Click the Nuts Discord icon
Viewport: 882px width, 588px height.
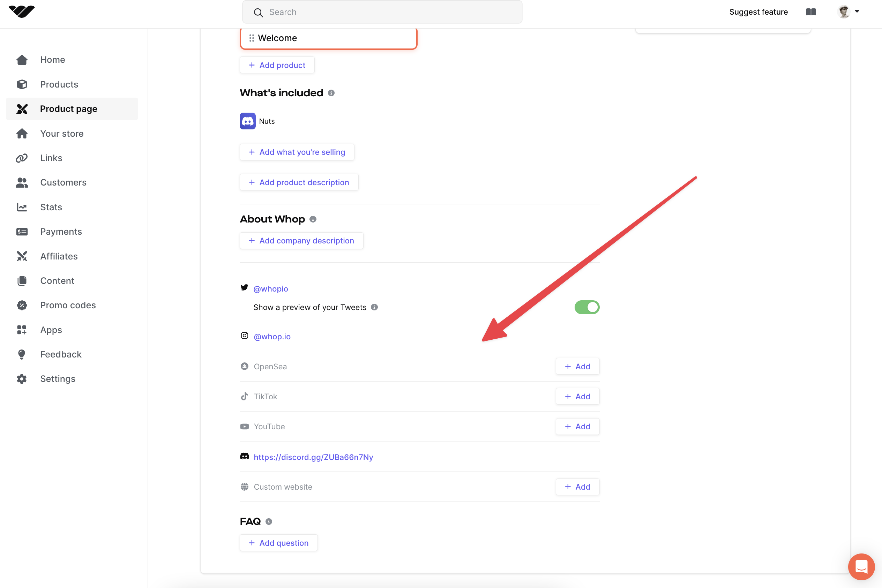click(x=248, y=121)
